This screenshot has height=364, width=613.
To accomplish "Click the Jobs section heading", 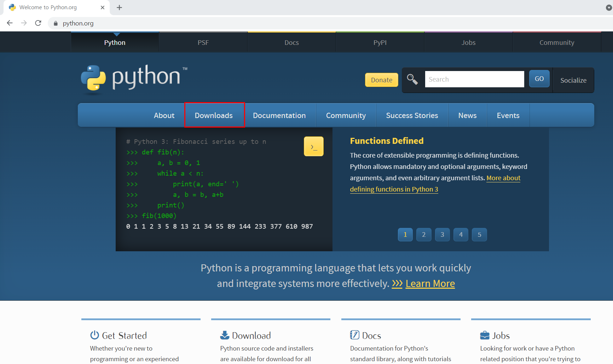I will (501, 335).
